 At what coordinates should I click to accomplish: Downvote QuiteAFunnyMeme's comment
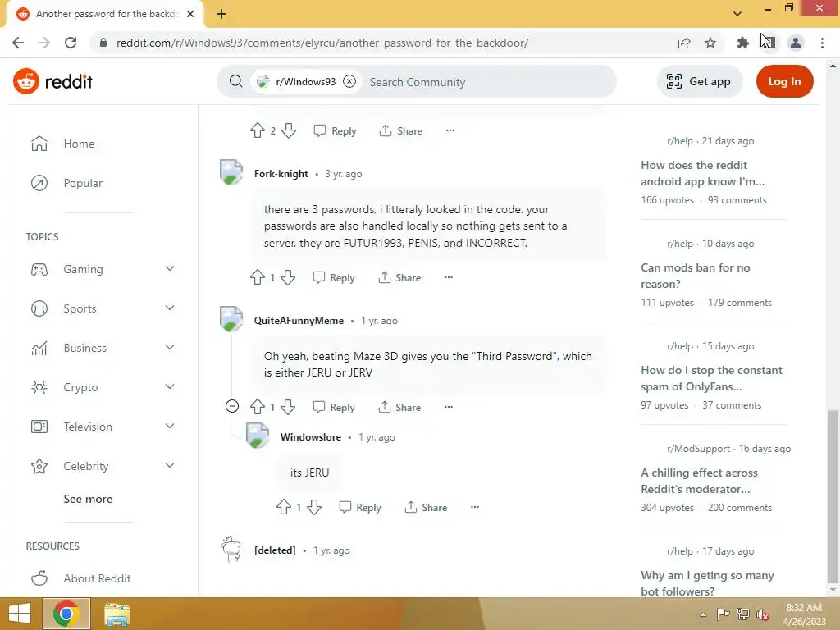coord(288,407)
